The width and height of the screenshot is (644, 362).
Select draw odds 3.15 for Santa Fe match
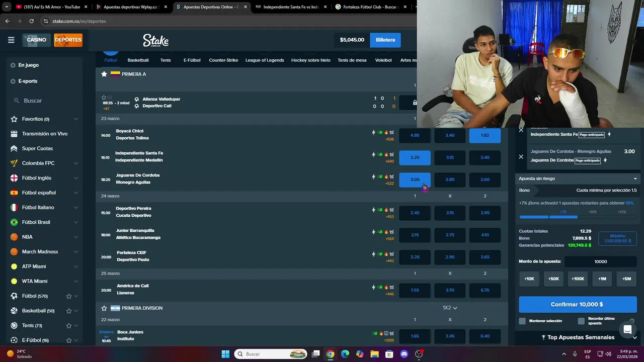[x=450, y=157]
